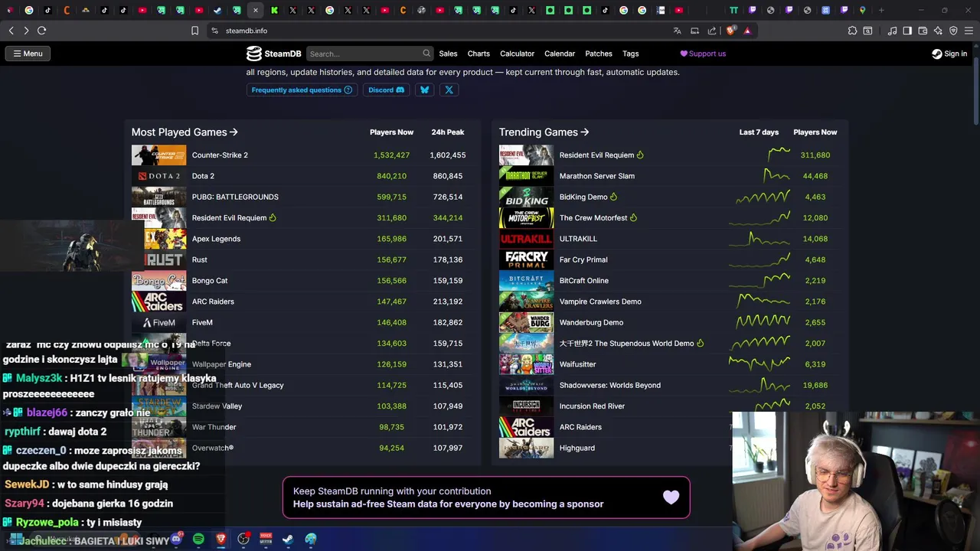The width and height of the screenshot is (980, 551).
Task: Open the Trending Games heading link
Action: 544,132
